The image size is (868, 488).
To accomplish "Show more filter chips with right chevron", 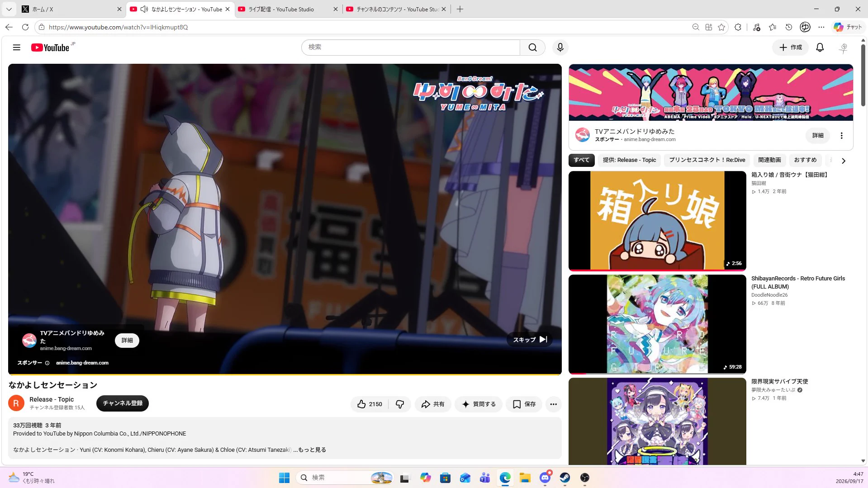I will click(x=843, y=161).
